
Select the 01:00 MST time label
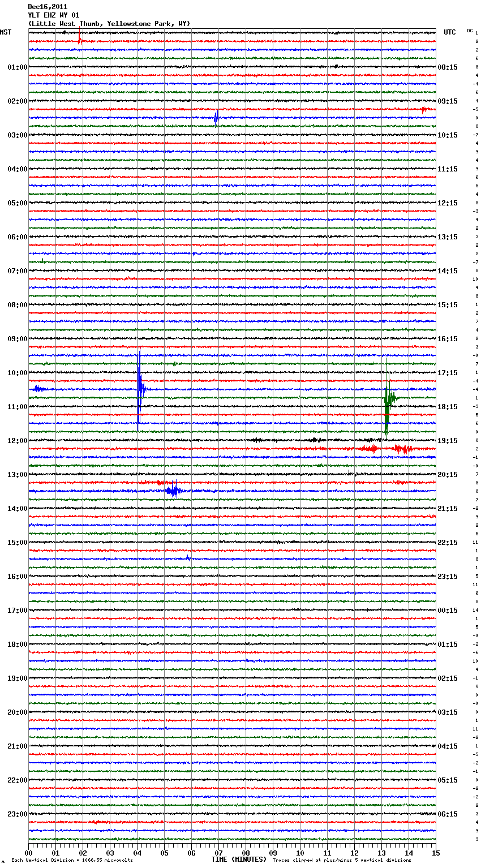[x=17, y=67]
